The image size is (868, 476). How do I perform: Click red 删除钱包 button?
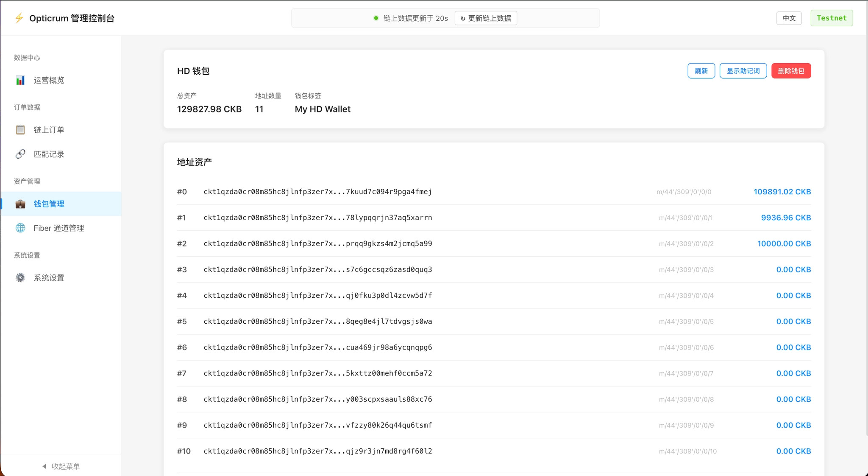click(x=791, y=71)
